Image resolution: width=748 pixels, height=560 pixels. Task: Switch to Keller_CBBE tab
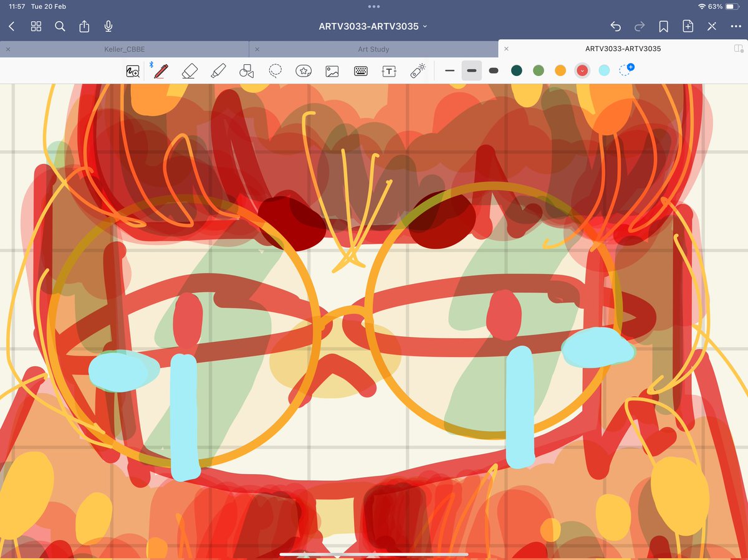point(125,49)
